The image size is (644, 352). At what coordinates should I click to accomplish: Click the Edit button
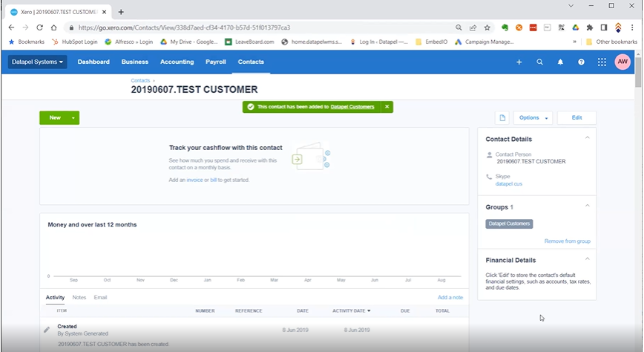(x=576, y=117)
